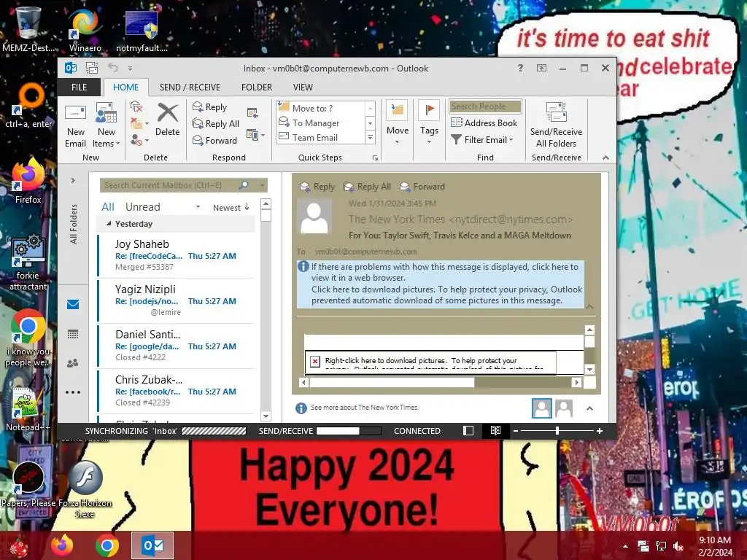This screenshot has width=747, height=560.
Task: Open the FILE tab
Action: (x=79, y=87)
